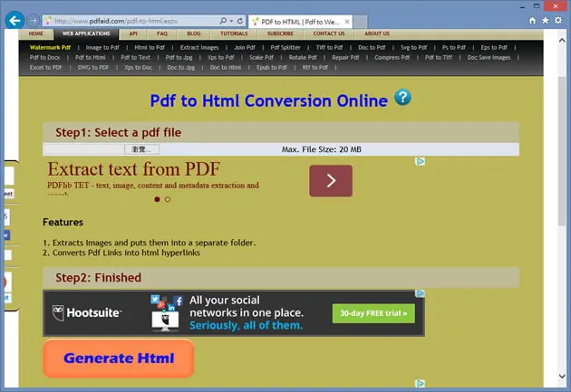Click the Generate Html button
The height and width of the screenshot is (392, 571).
click(x=119, y=359)
